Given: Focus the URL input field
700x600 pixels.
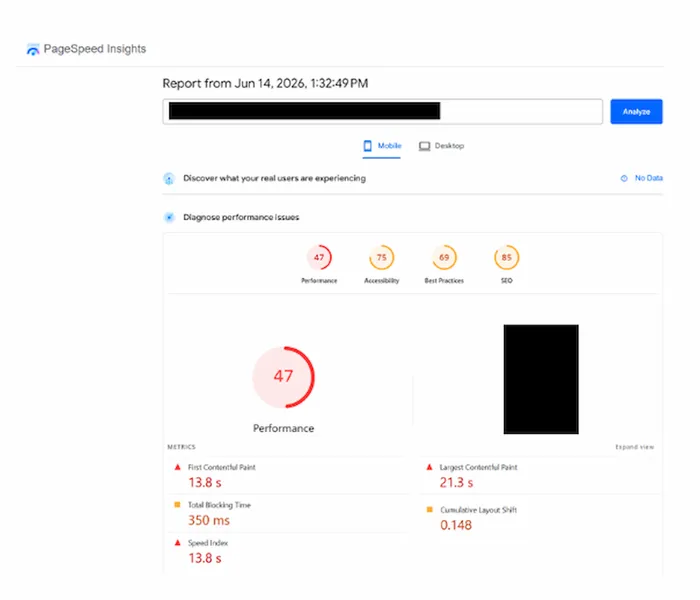Looking at the screenshot, I should tap(383, 112).
